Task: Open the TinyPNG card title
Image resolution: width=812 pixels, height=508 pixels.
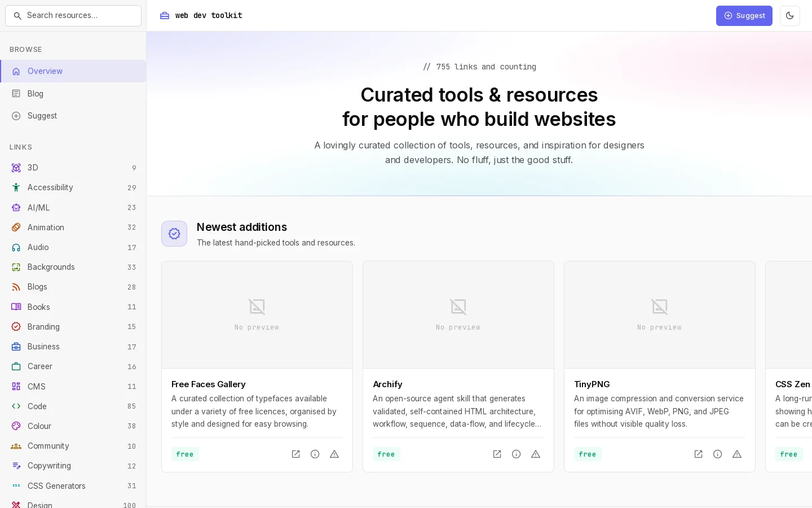Action: 592,384
